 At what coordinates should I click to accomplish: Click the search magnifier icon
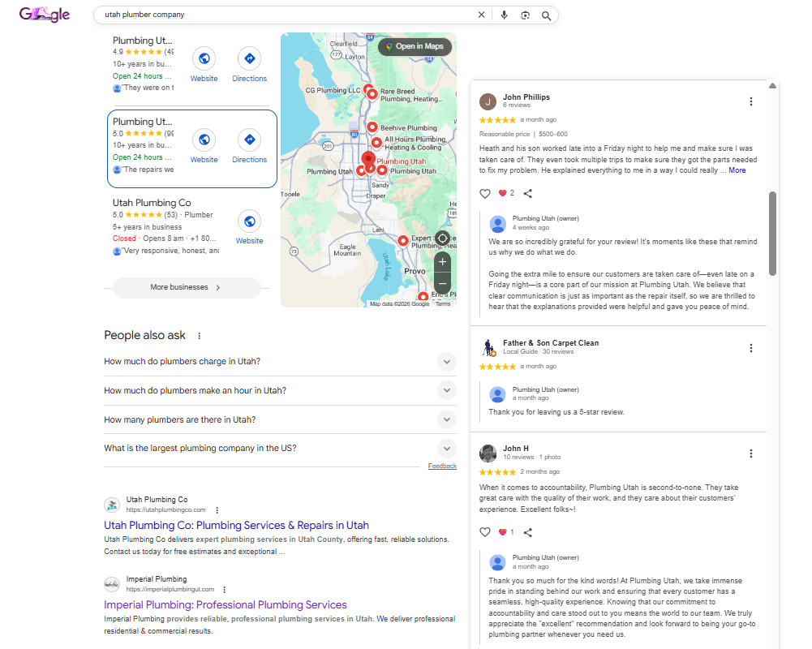546,15
